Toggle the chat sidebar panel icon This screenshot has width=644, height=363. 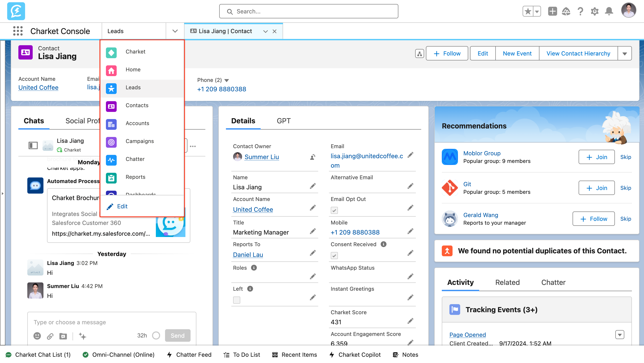click(x=33, y=145)
